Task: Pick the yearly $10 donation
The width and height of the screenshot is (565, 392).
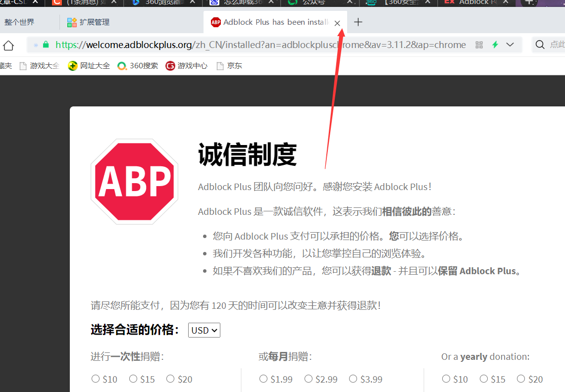Action: 446,379
